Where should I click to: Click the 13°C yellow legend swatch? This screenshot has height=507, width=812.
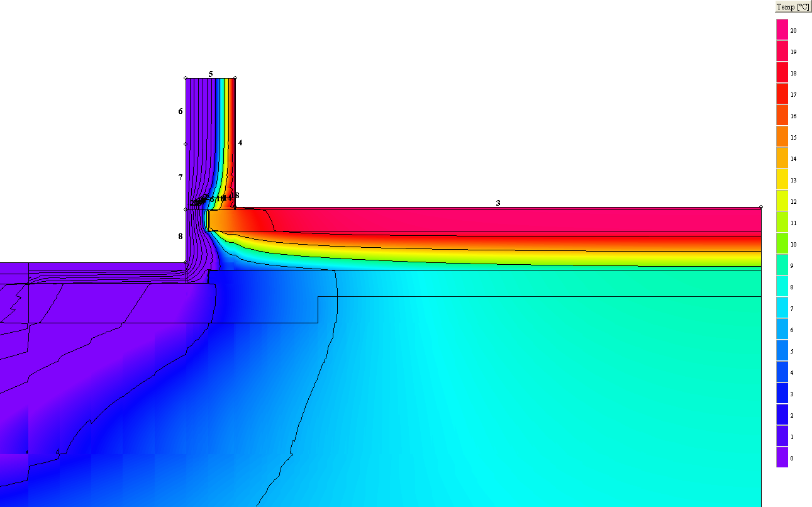click(x=782, y=179)
